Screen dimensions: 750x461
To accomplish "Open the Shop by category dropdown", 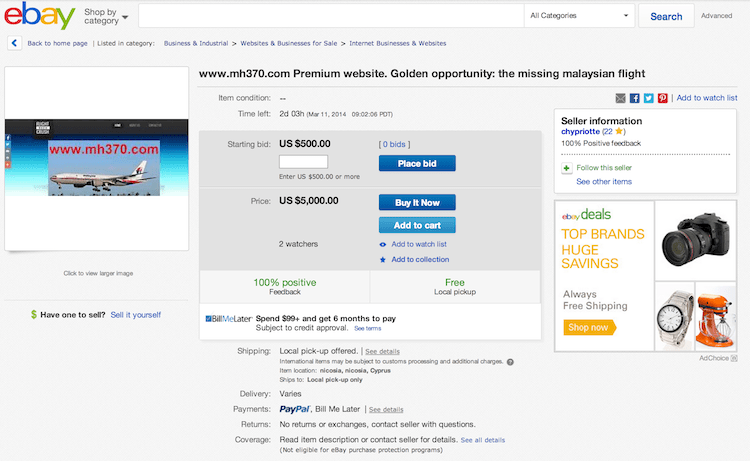I will 106,16.
